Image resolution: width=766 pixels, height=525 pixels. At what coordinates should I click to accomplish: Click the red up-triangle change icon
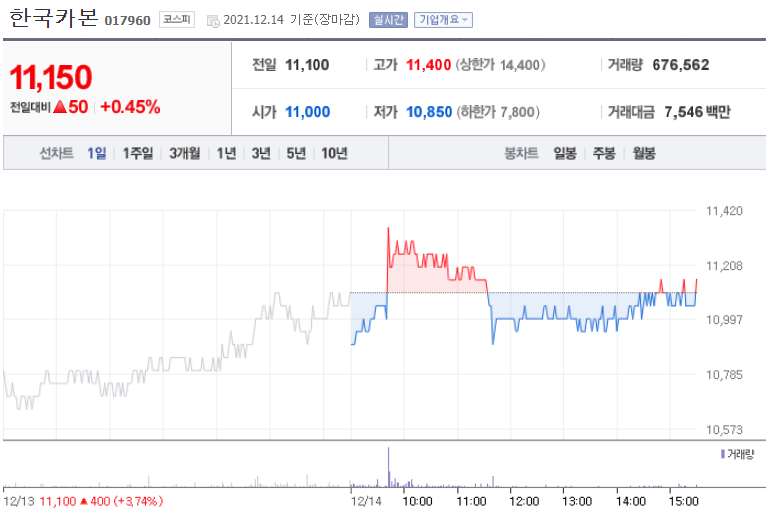(60, 106)
